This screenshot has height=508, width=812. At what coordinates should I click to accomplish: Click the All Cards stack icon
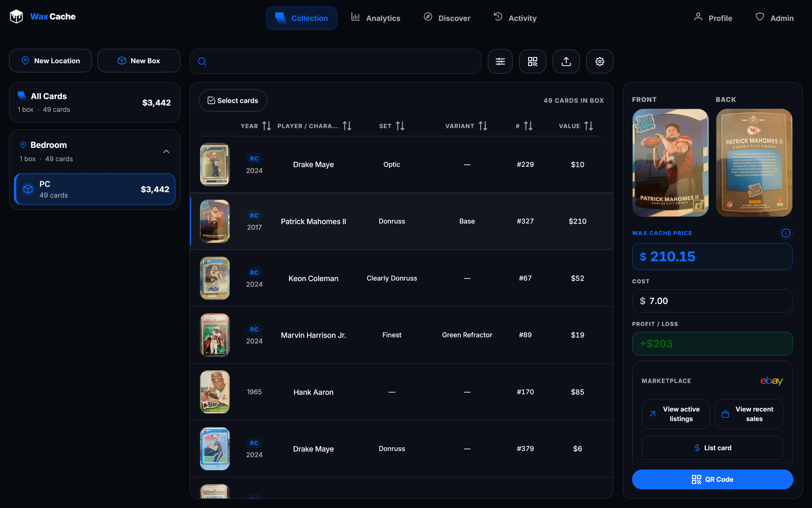(x=22, y=96)
